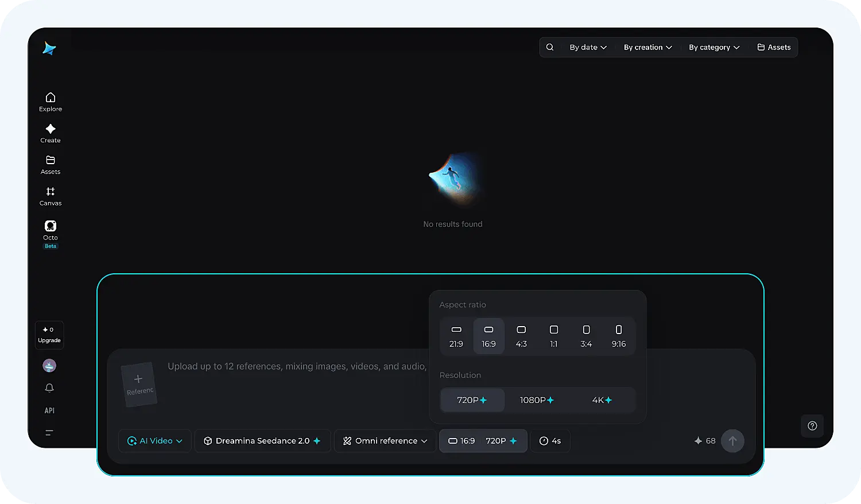Select 1:1 aspect ratio

(x=554, y=336)
